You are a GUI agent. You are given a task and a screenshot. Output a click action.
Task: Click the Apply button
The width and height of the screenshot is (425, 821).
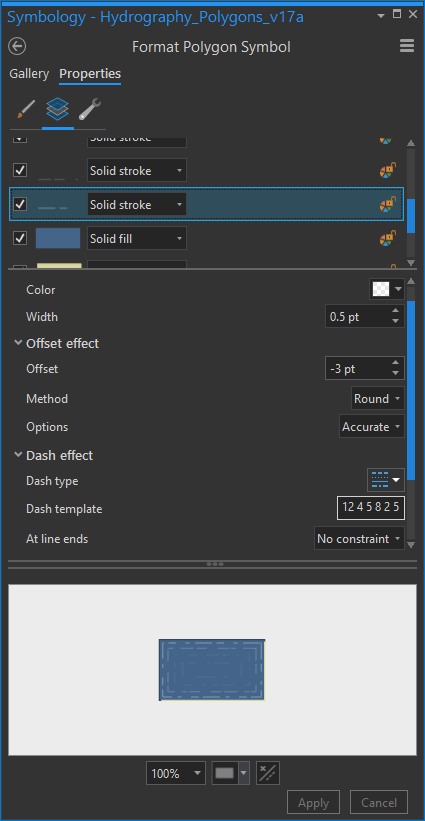(x=314, y=803)
